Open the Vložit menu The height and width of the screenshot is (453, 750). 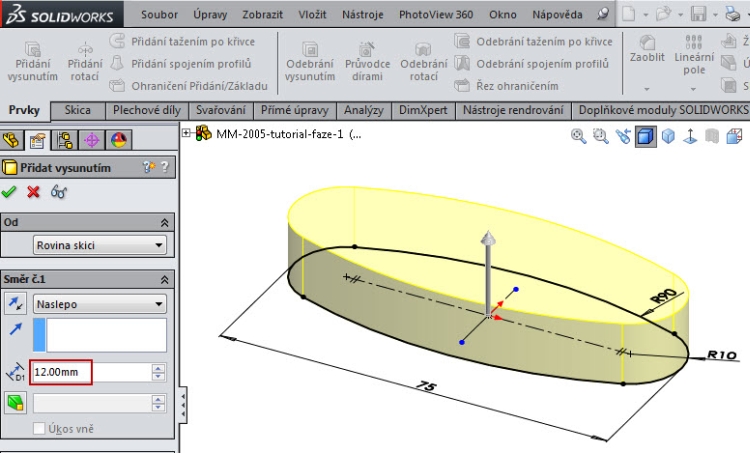tap(312, 15)
